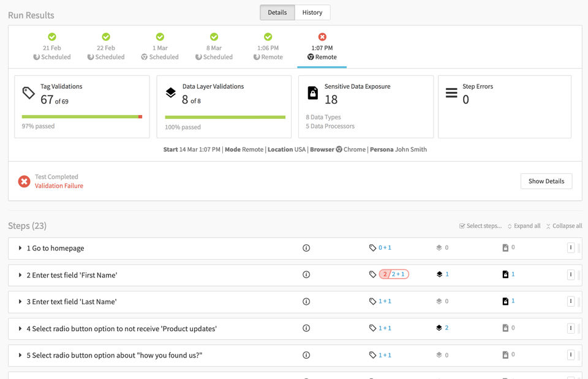
Task: Click the red validation failure icon
Action: click(x=24, y=181)
